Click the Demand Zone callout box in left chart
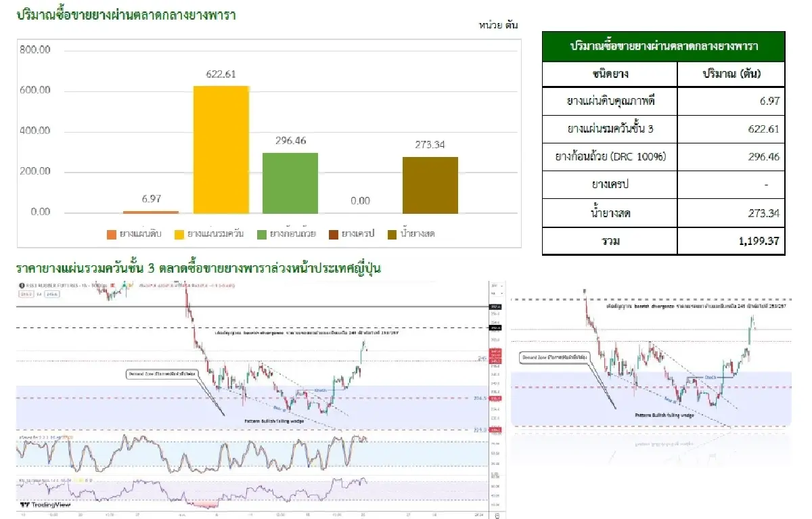Viewport: 812px width, 519px height. tap(161, 373)
